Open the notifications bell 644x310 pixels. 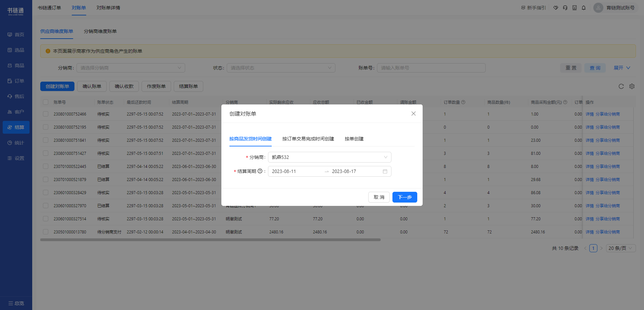pos(584,8)
